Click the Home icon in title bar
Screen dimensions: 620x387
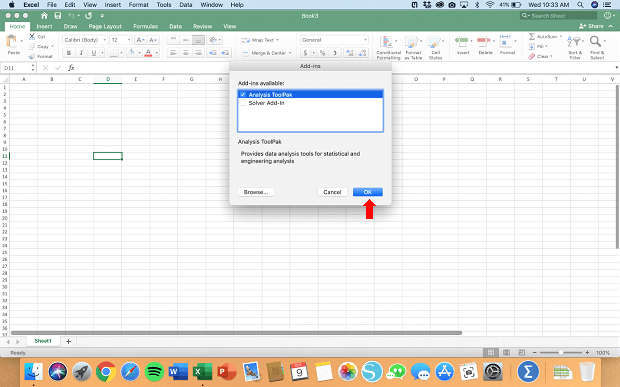point(44,15)
